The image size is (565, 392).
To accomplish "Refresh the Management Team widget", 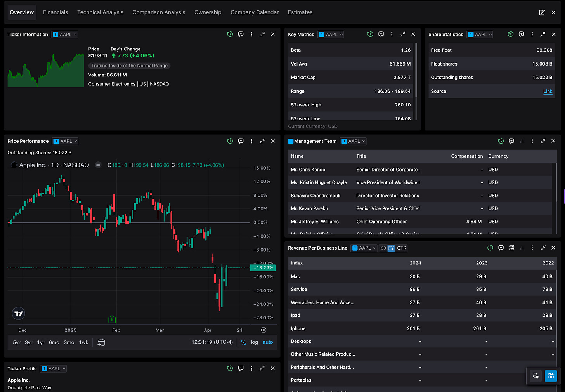I will (x=501, y=141).
